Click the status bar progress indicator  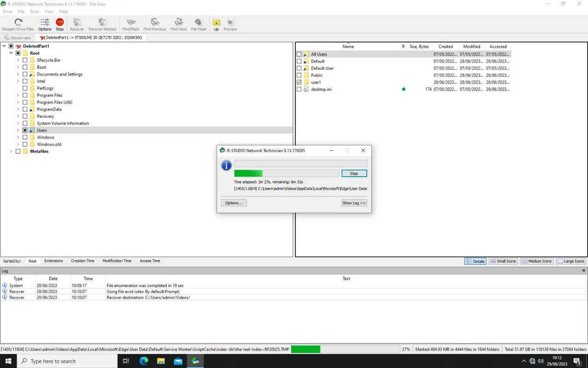pos(346,349)
